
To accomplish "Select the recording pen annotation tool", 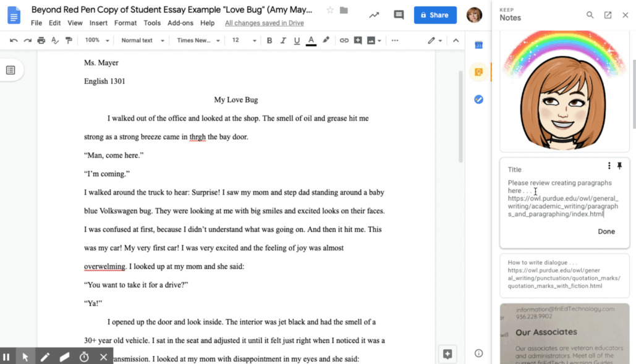I will tap(45, 357).
